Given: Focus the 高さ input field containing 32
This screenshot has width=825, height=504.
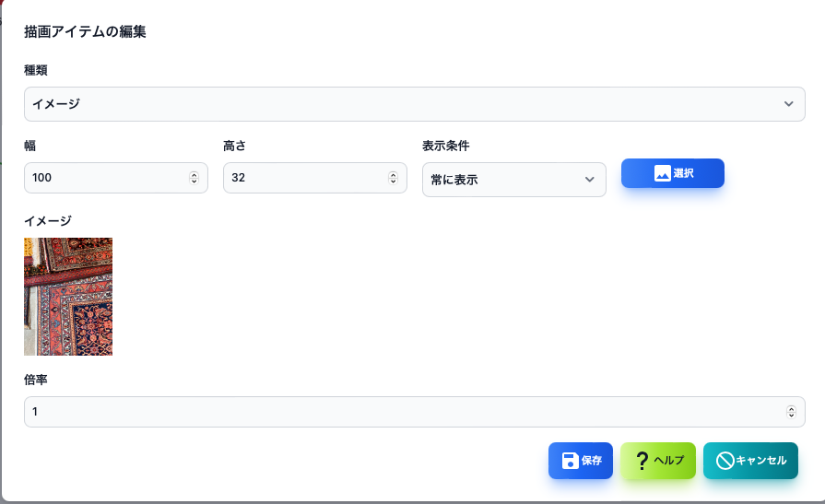Looking at the screenshot, I should [314, 178].
